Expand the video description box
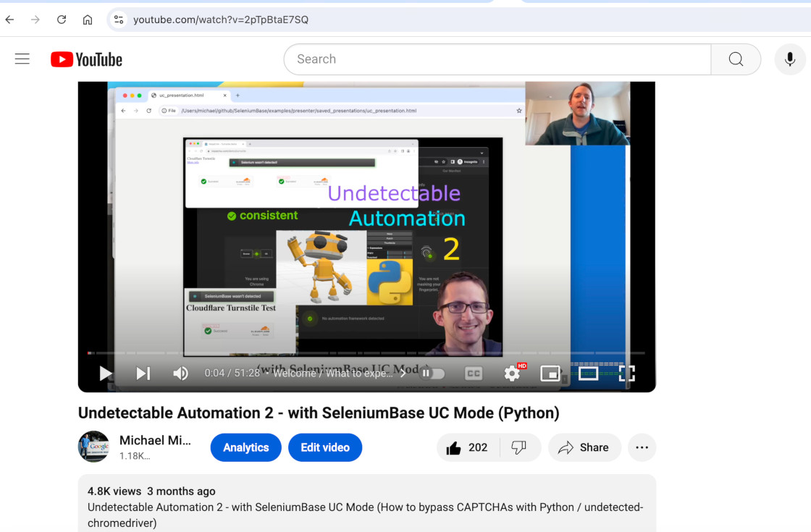Image resolution: width=811 pixels, height=532 pixels. coord(366,504)
